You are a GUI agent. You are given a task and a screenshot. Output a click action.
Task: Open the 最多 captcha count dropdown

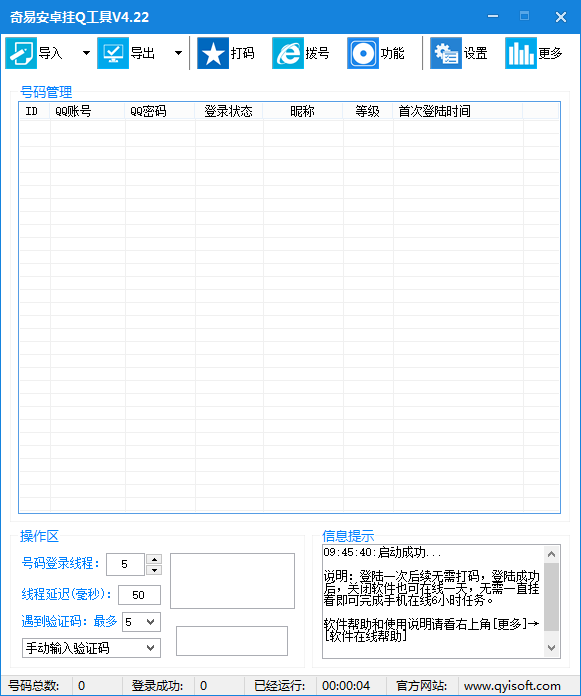tap(141, 622)
